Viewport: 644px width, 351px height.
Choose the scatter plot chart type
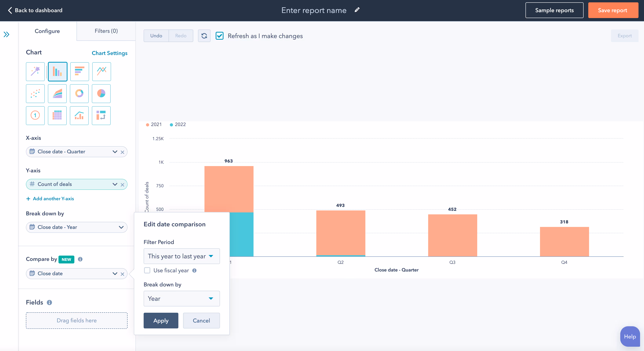click(x=35, y=94)
